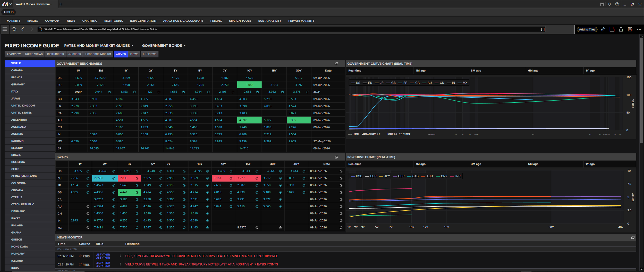Toggle the GBP series in the IRS curve legend
Screen dimensions: 644x272
[x=399, y=176]
